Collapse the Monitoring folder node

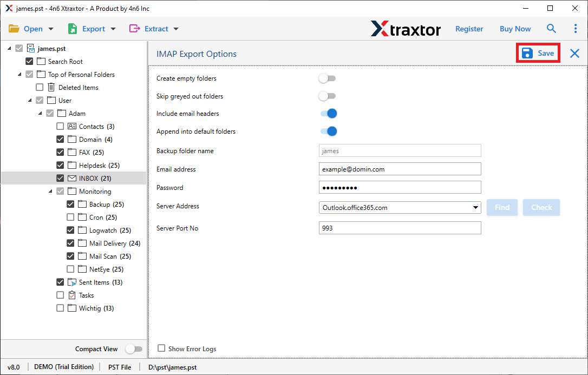pyautogui.click(x=51, y=191)
